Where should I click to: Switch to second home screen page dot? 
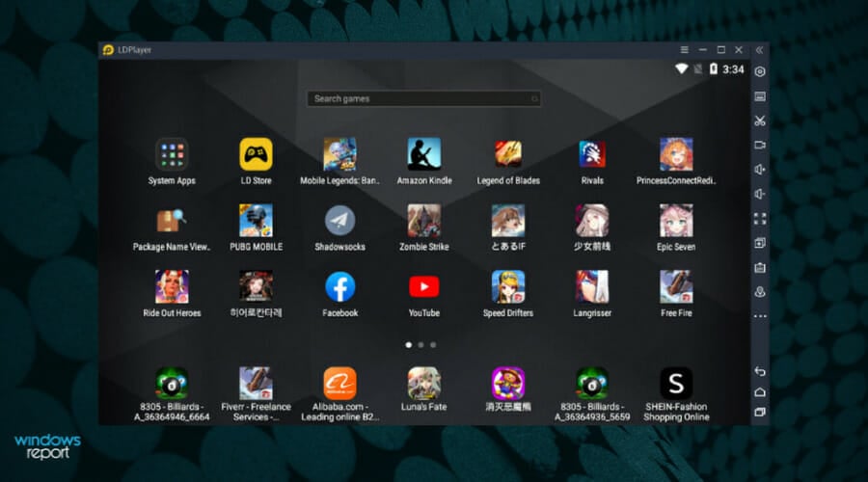pyautogui.click(x=420, y=345)
